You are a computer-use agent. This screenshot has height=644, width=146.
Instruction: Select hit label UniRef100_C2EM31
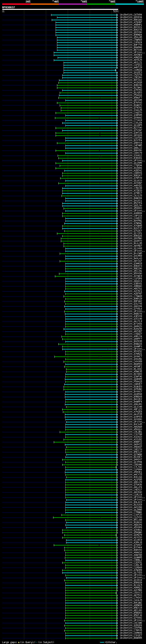(131, 562)
